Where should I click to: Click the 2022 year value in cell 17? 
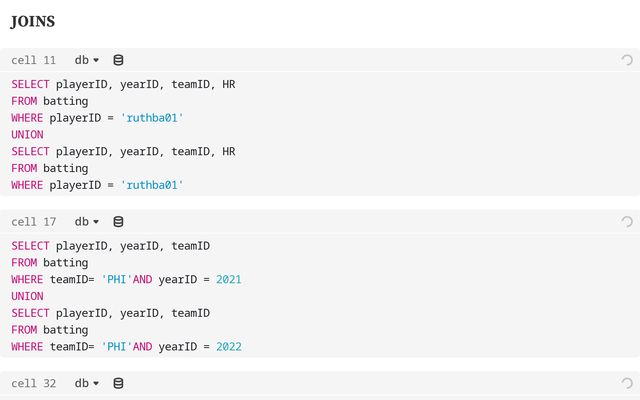pyautogui.click(x=229, y=347)
